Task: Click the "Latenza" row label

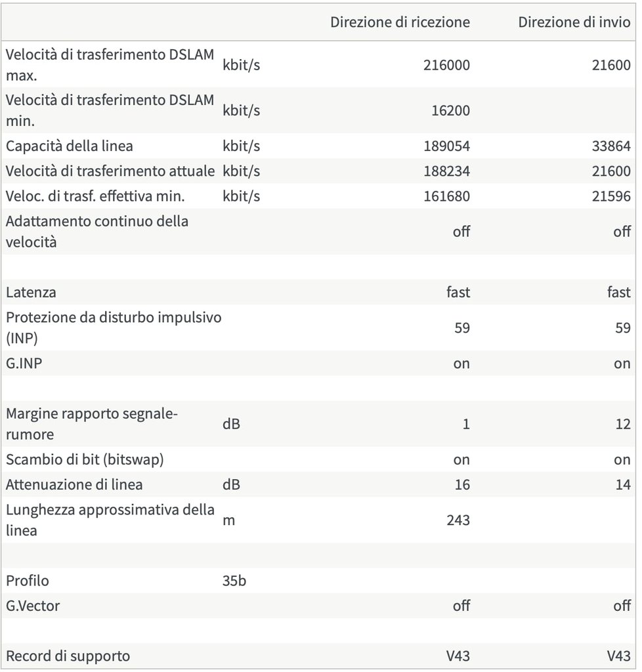Action: 31,292
